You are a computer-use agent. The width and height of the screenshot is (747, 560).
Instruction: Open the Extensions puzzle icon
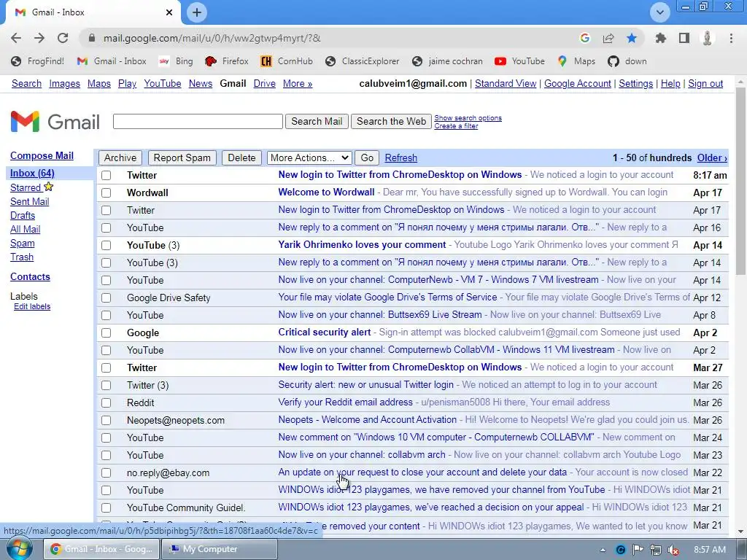660,38
